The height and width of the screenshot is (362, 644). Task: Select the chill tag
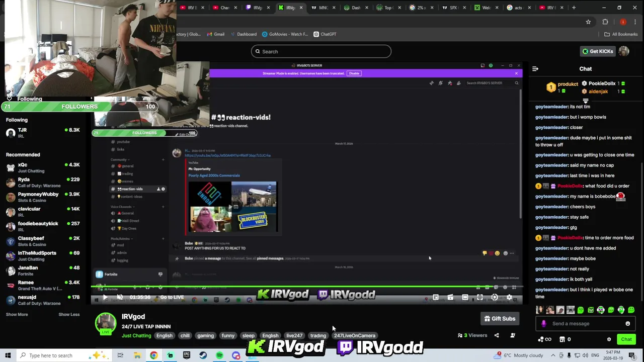pos(185,335)
